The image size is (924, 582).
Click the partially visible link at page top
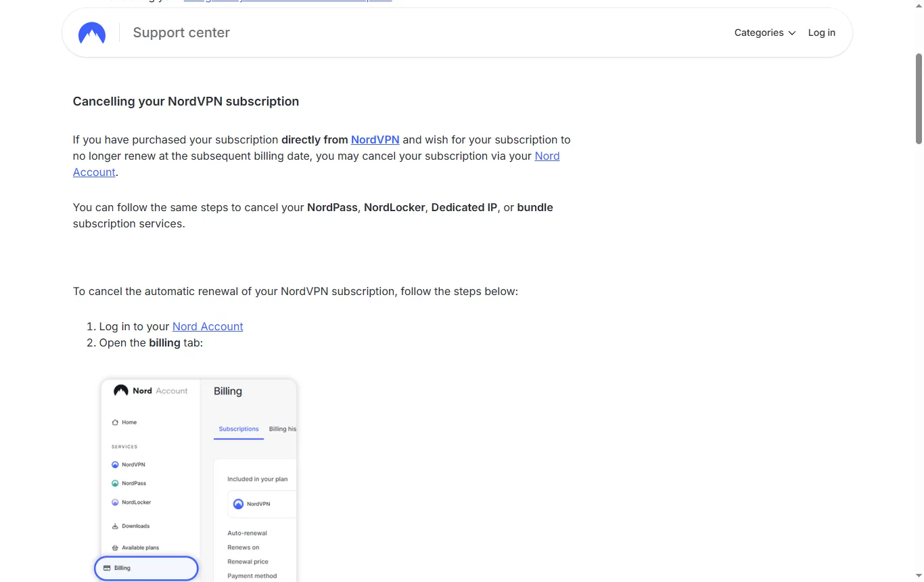pos(287,1)
